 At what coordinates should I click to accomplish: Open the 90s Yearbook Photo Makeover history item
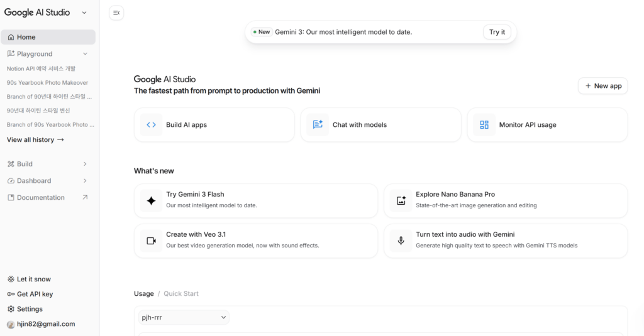[x=47, y=83]
